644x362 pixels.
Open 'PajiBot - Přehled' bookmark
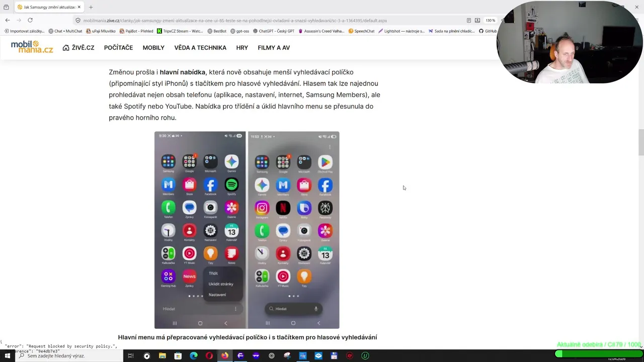click(136, 31)
